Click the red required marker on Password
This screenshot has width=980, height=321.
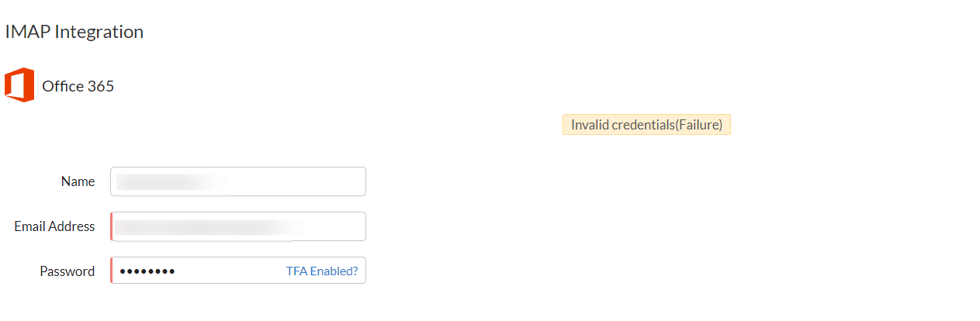111,271
